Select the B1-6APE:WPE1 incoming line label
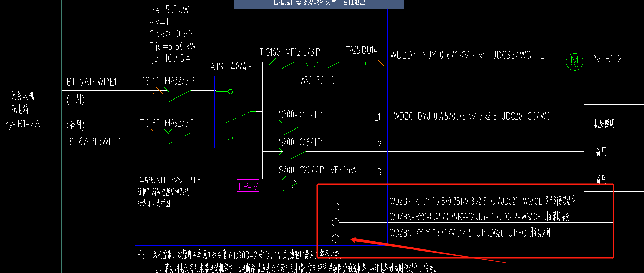 (x=94, y=141)
